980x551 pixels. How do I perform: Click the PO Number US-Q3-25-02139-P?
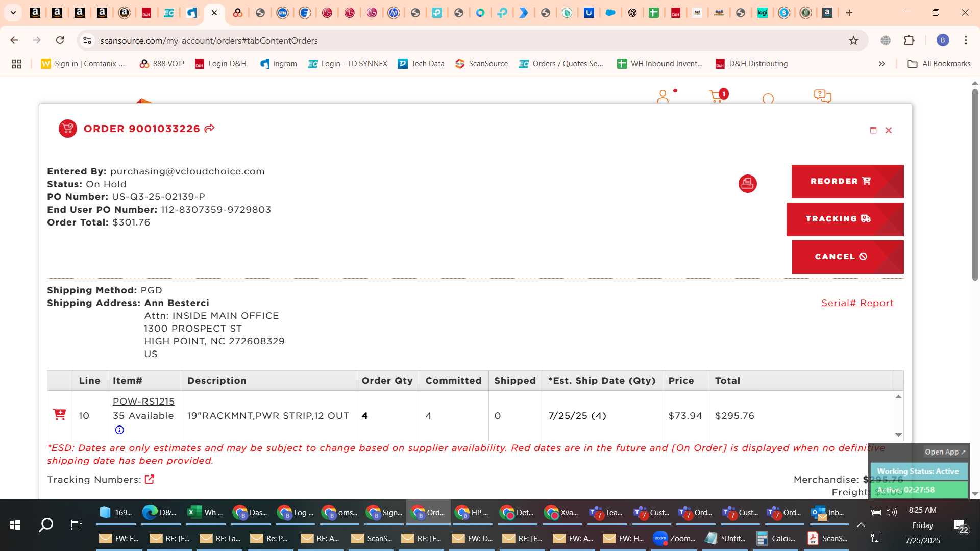[126, 197]
